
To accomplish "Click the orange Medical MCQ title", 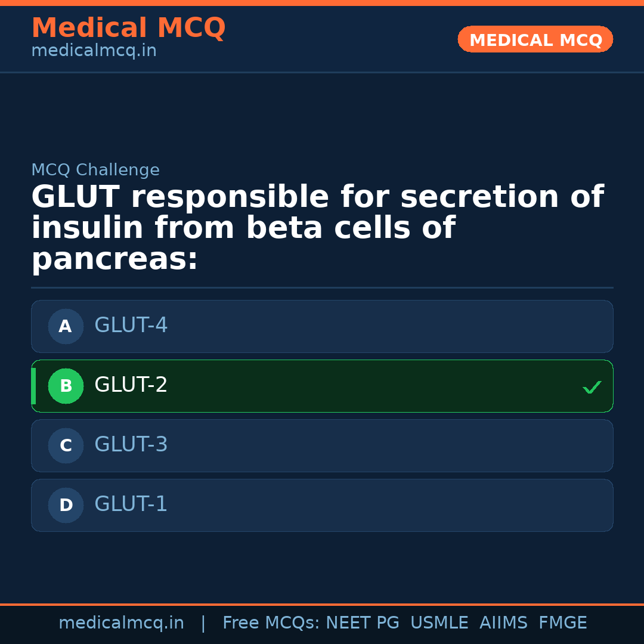I will (128, 28).
